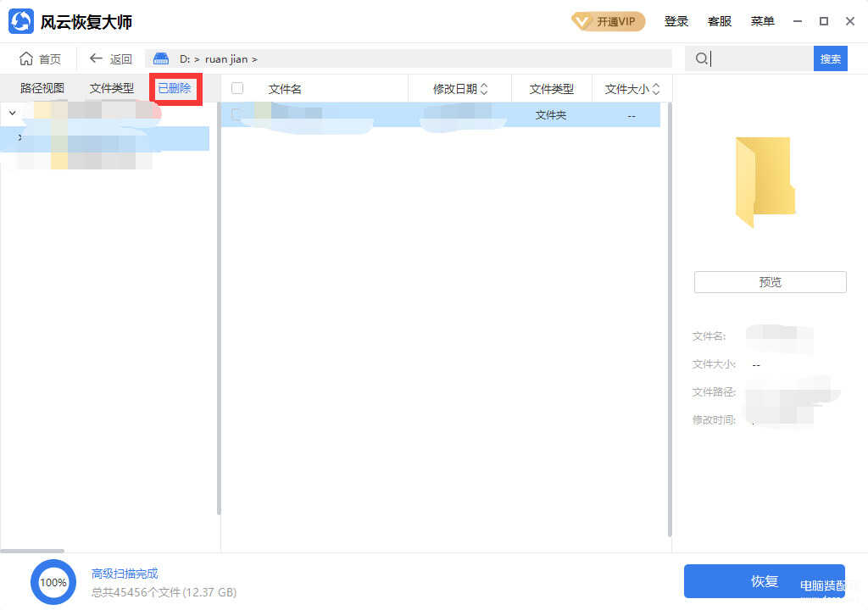Click the large folder preview thumbnail
This screenshot has height=610, width=868.
pos(765,183)
